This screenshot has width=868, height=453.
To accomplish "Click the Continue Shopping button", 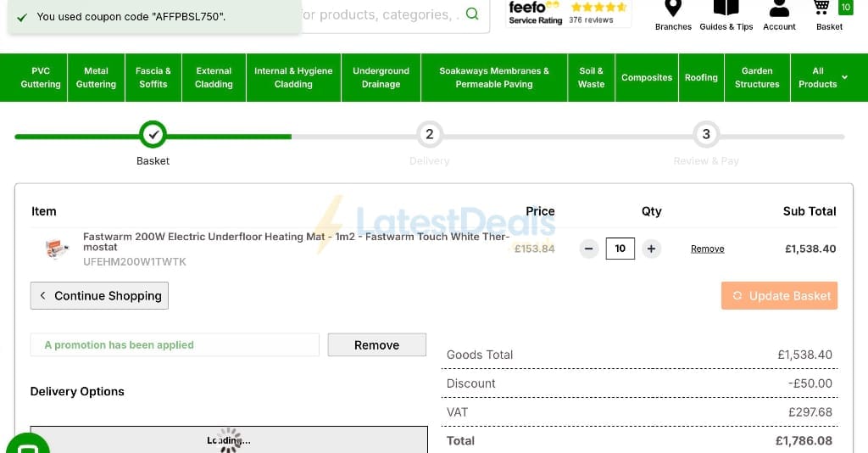I will (100, 296).
